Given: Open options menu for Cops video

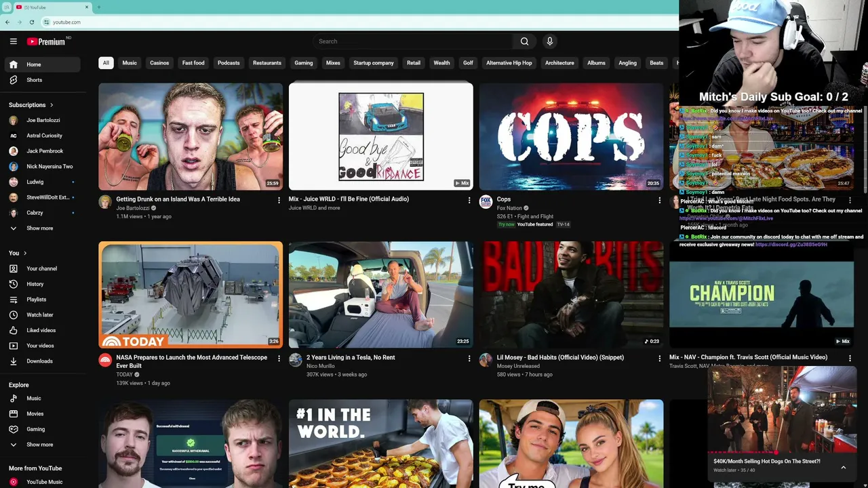Looking at the screenshot, I should 660,200.
